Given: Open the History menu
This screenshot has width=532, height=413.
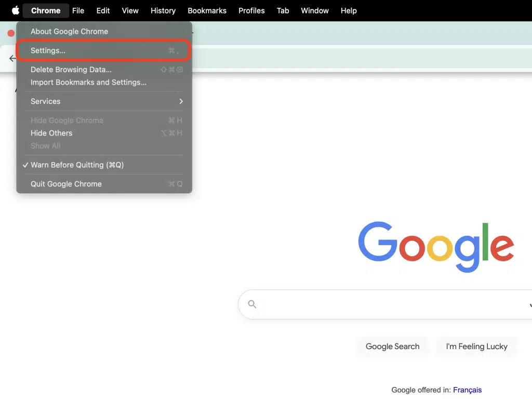Looking at the screenshot, I should point(163,10).
